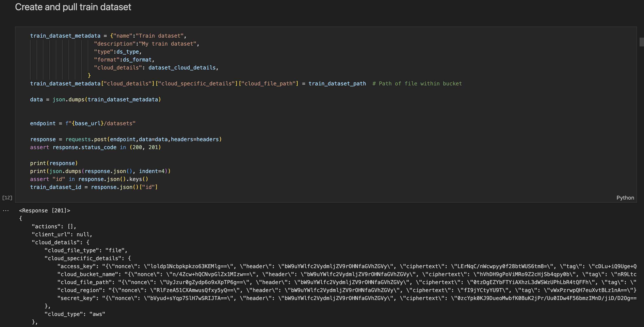Click the 'assert "id" in response.json().keys()' line

[89, 179]
